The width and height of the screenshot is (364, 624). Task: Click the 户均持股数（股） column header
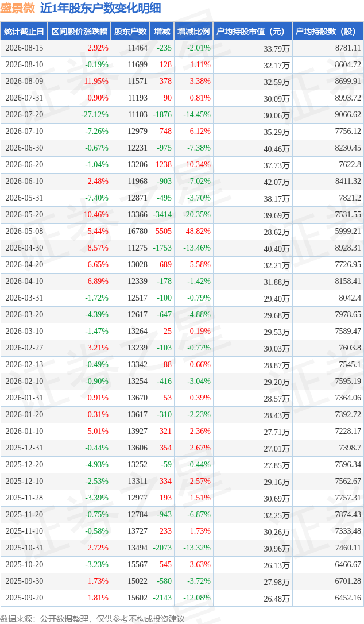pyautogui.click(x=328, y=32)
